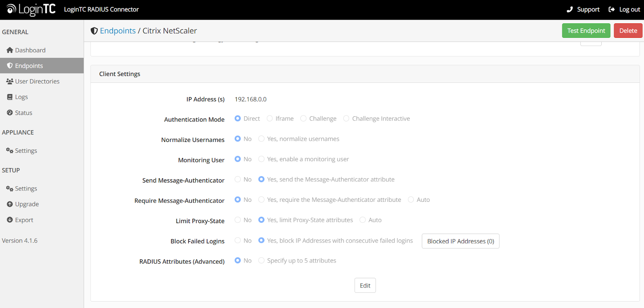The image size is (644, 308).
Task: Select Direct authentication mode
Action: coord(237,118)
